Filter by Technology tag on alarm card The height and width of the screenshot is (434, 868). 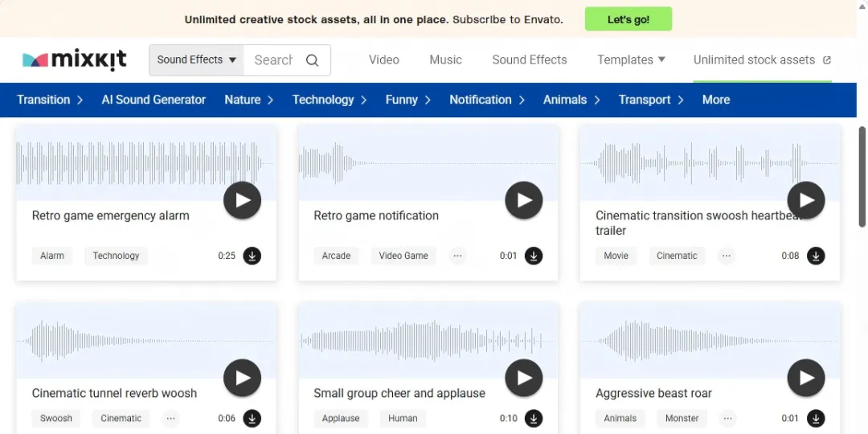116,256
